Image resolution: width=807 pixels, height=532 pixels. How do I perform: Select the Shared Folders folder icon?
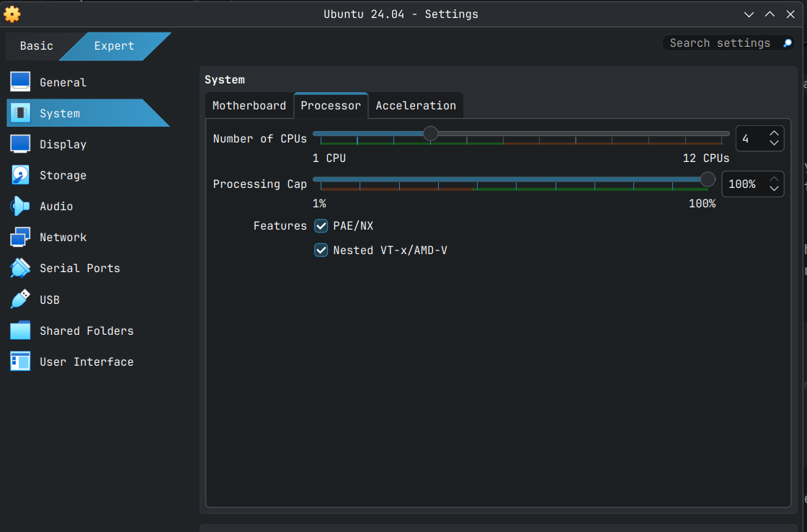tap(20, 330)
